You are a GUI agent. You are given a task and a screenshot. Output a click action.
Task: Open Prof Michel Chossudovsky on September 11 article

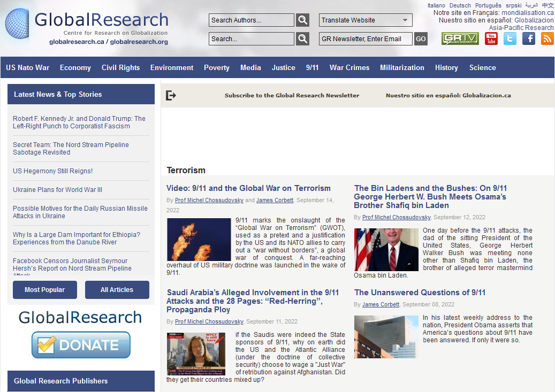pyautogui.click(x=209, y=321)
